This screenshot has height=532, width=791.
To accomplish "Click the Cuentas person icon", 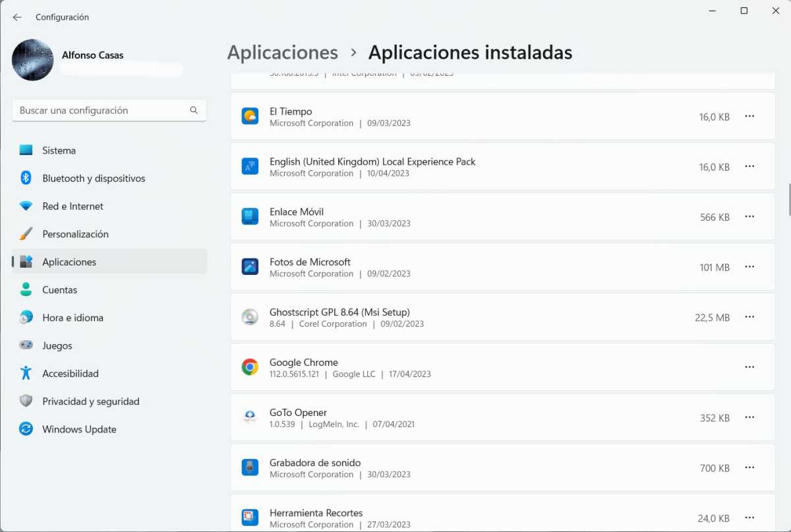I will click(26, 289).
